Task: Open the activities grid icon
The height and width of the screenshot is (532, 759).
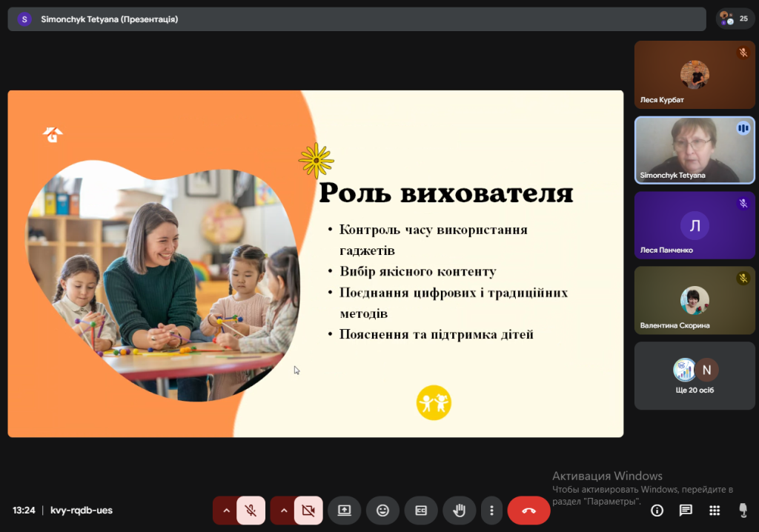Action: (x=715, y=511)
